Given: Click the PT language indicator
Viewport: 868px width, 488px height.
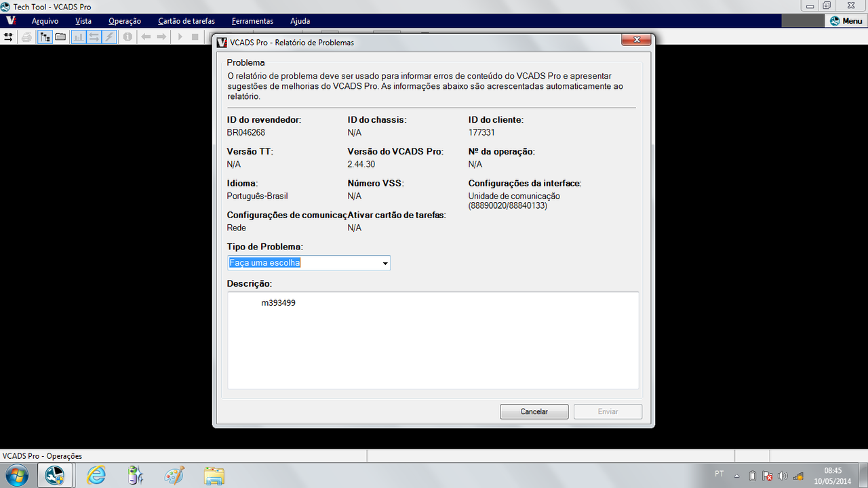Looking at the screenshot, I should tap(719, 472).
